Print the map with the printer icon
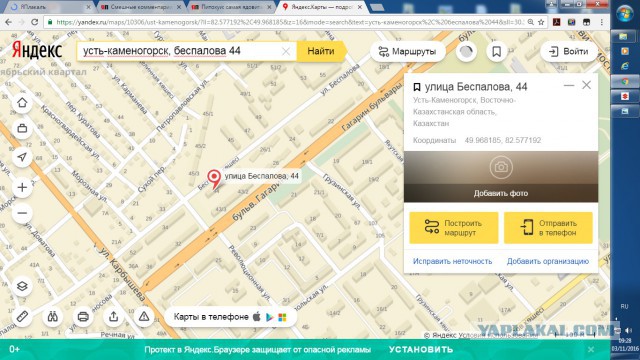Image resolution: width=640 pixels, height=360 pixels. point(83,316)
